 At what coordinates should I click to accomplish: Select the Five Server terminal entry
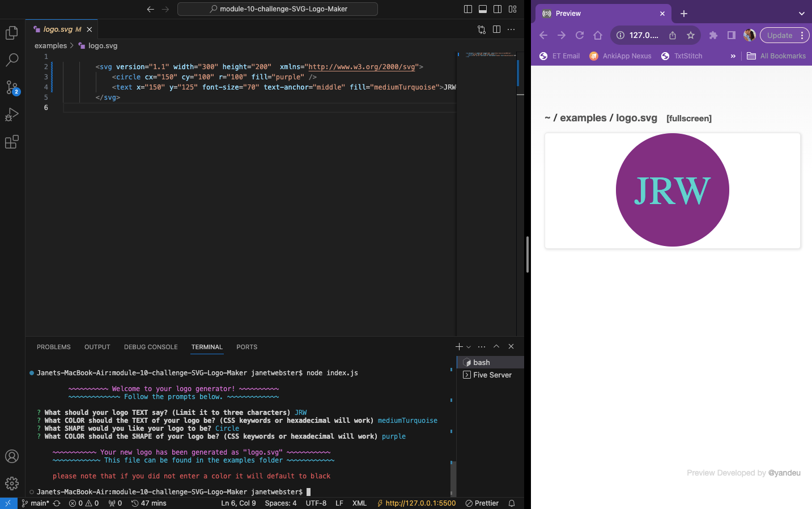pos(490,375)
